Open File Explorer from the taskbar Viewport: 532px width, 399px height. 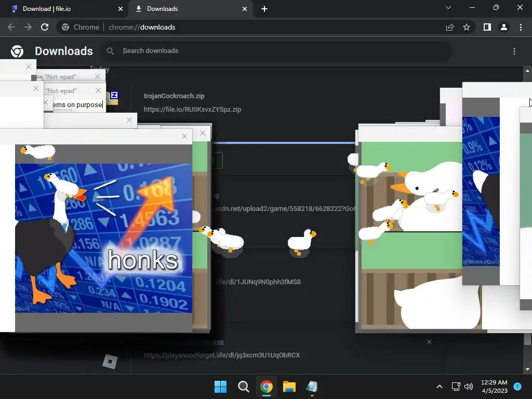pyautogui.click(x=289, y=387)
